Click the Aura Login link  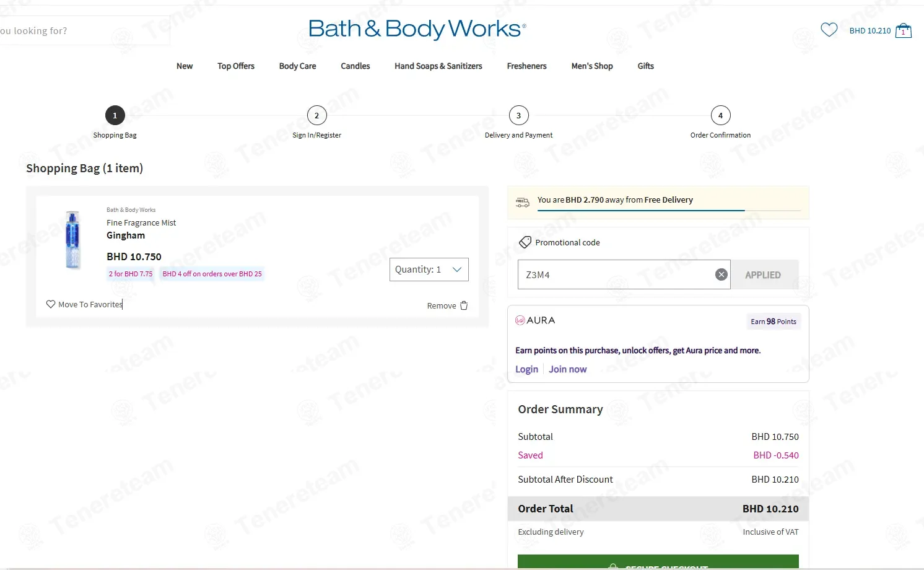click(x=526, y=369)
